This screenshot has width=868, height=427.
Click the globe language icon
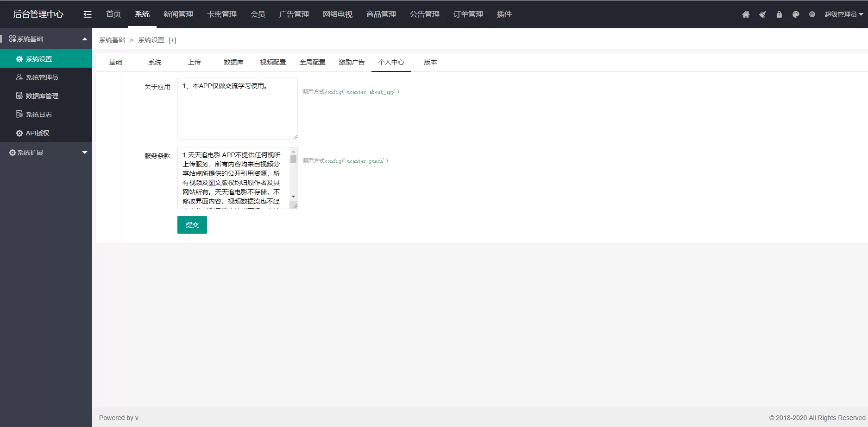pyautogui.click(x=812, y=14)
